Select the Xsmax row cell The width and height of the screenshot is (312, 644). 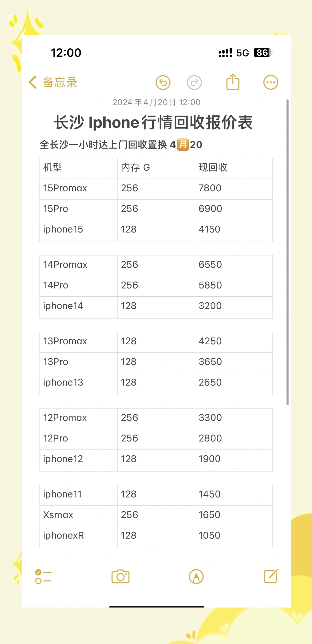78,515
